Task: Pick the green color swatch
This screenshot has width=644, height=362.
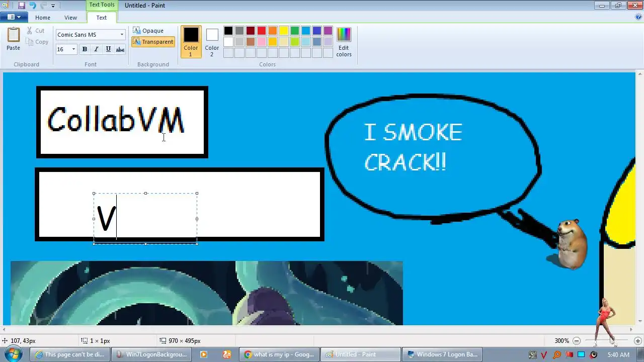Action: tap(295, 31)
